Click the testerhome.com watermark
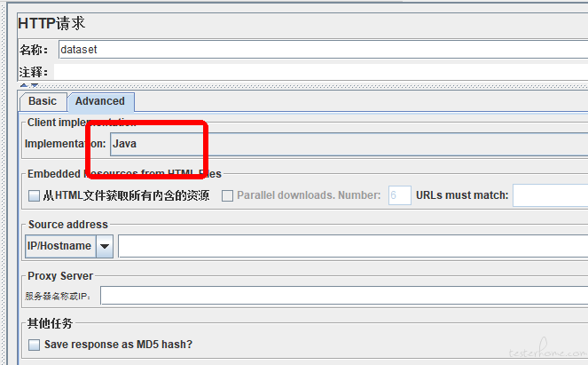The height and width of the screenshot is (365, 588). coord(547,349)
